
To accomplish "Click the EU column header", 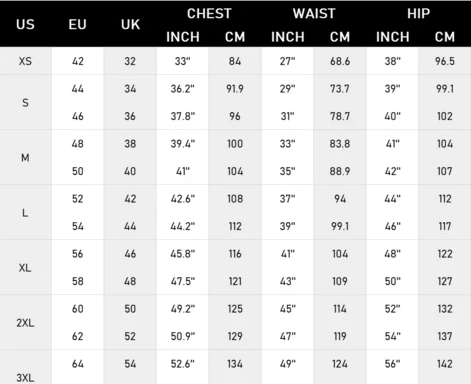I will pyautogui.click(x=77, y=24).
